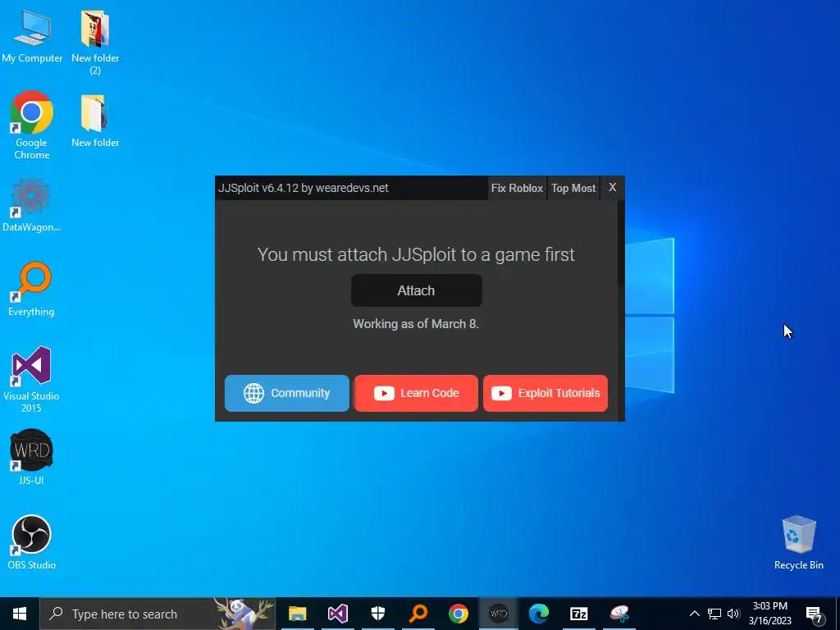The height and width of the screenshot is (630, 840).
Task: Launch Google Chrome from desktop shortcut
Action: pos(32,126)
